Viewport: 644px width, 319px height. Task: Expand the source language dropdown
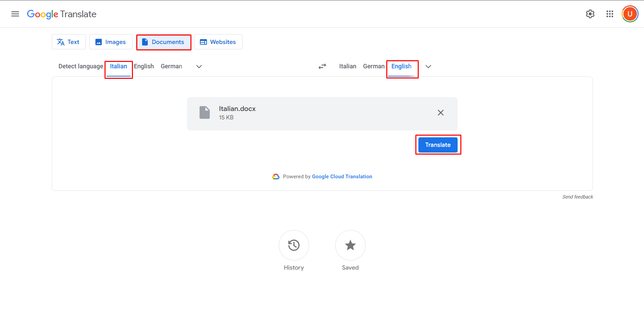point(199,66)
